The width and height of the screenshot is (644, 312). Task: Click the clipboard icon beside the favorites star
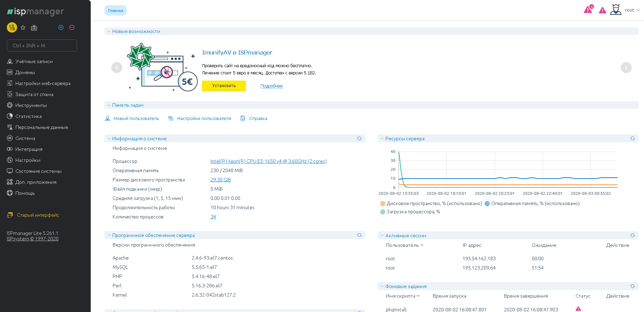[34, 28]
